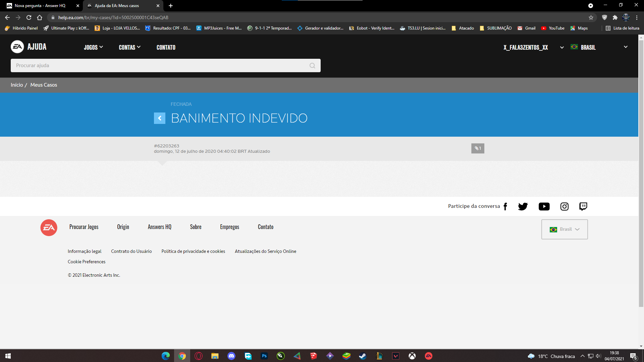The image size is (644, 362).
Task: Open Contrato do Usuário link
Action: (131, 252)
